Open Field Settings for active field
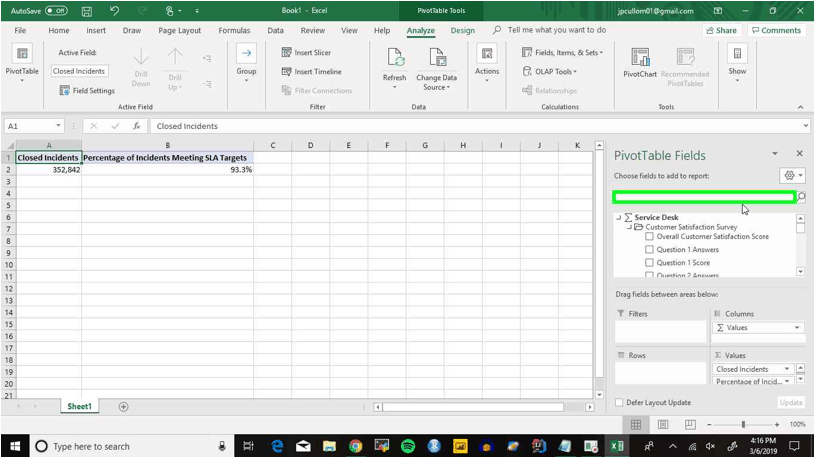815x459 pixels. coord(87,90)
